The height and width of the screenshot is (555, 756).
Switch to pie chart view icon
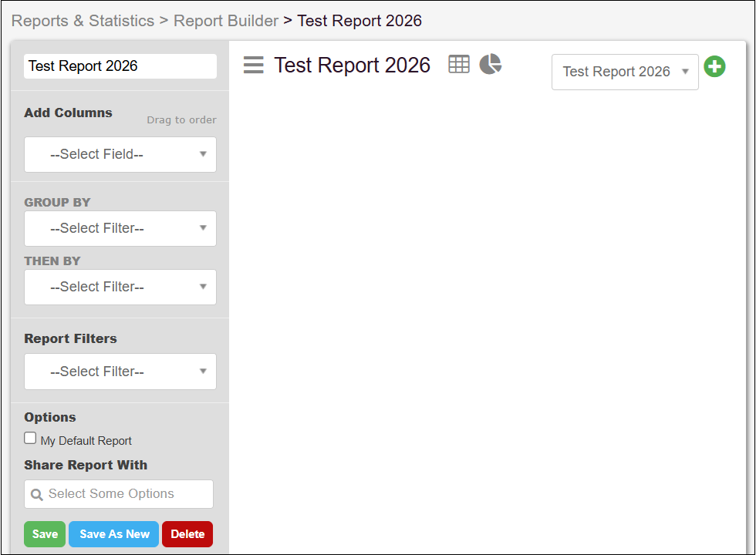491,64
